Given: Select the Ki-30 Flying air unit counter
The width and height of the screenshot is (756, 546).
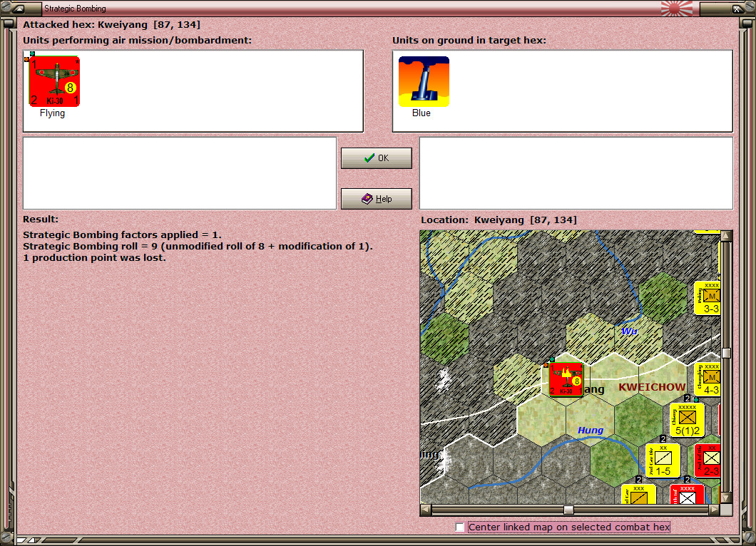Looking at the screenshot, I should [54, 81].
